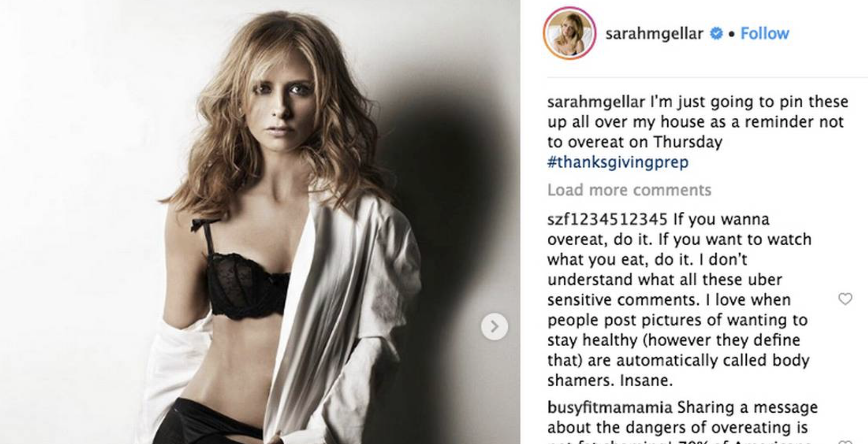Open the sarahmgellar profile picture avatar

569,33
